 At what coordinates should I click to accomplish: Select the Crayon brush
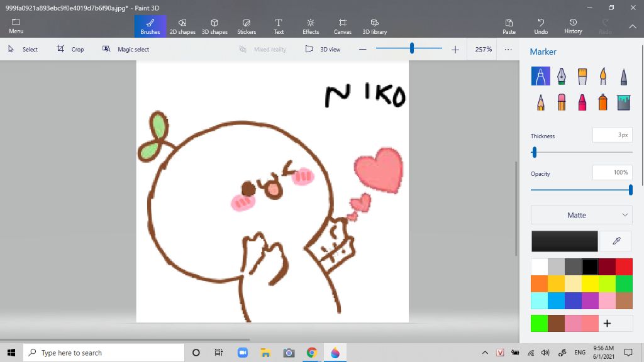582,102
